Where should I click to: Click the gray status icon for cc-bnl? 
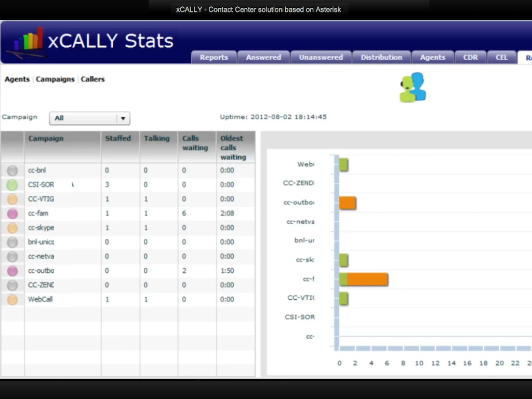tap(12, 170)
